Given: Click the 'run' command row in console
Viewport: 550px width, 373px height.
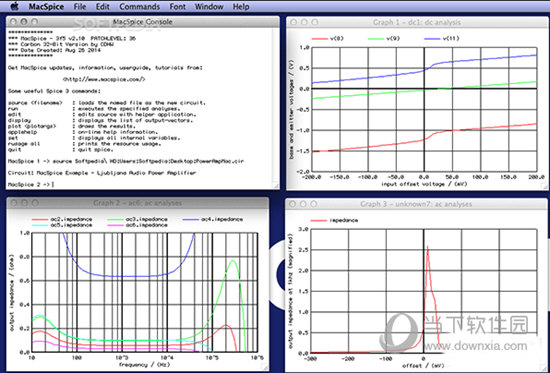Looking at the screenshot, I should [x=93, y=109].
